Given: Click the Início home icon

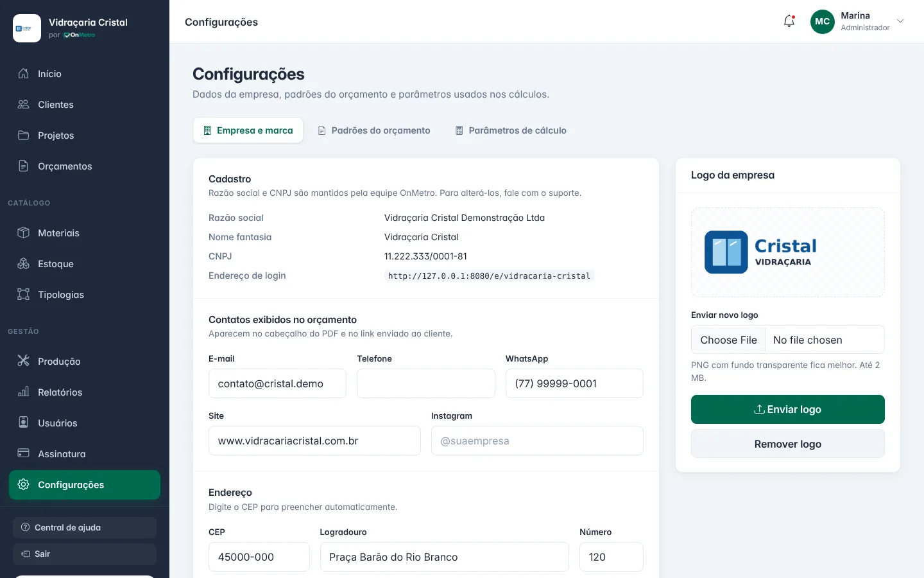Looking at the screenshot, I should tap(24, 73).
